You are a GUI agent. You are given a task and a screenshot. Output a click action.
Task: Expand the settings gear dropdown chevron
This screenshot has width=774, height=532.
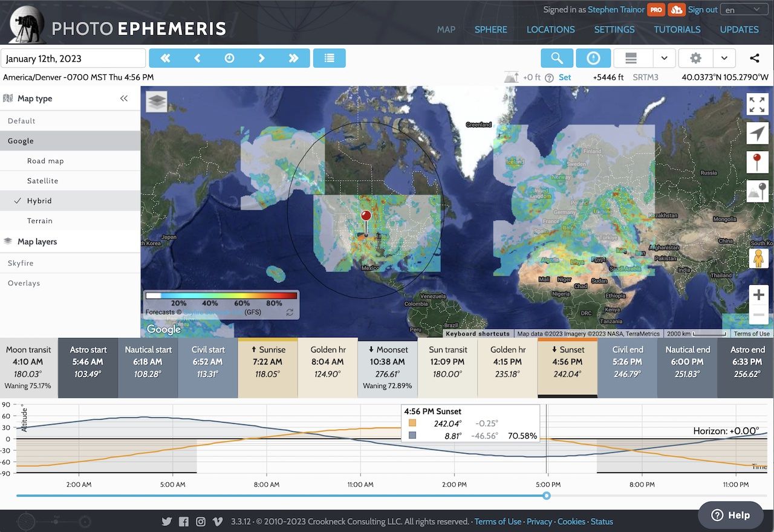pos(724,58)
